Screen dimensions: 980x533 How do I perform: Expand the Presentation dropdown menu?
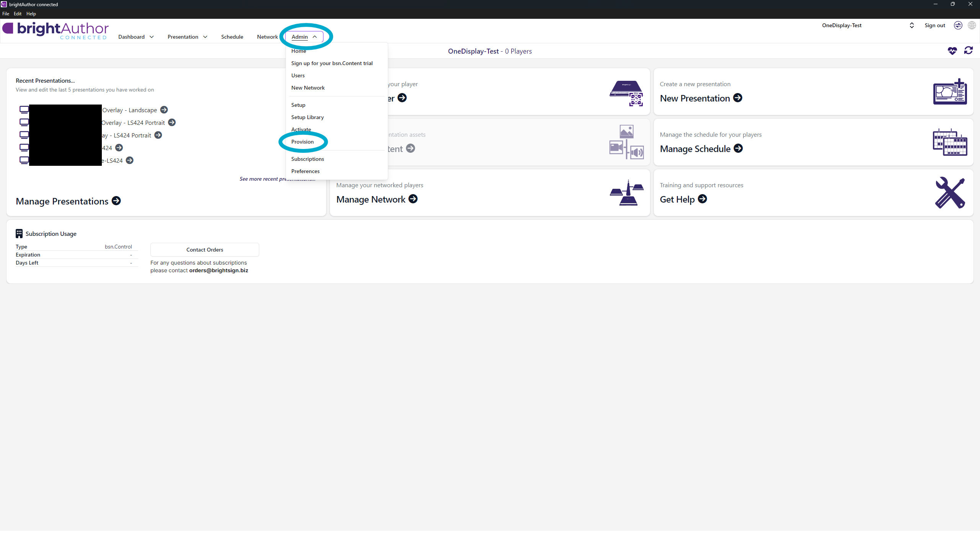tap(187, 37)
